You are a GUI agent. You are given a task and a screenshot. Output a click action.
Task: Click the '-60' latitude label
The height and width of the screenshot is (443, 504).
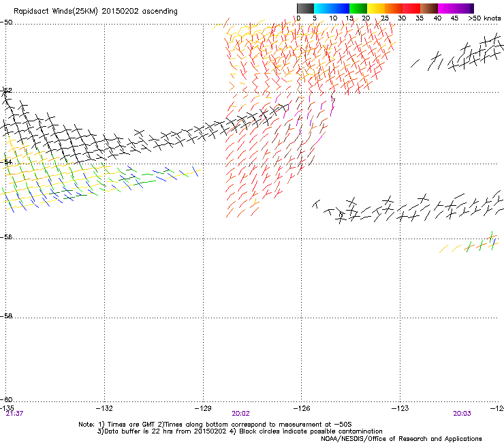point(6,399)
